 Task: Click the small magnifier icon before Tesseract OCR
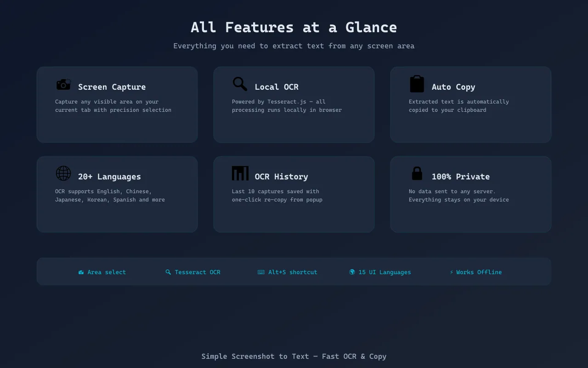[168, 272]
